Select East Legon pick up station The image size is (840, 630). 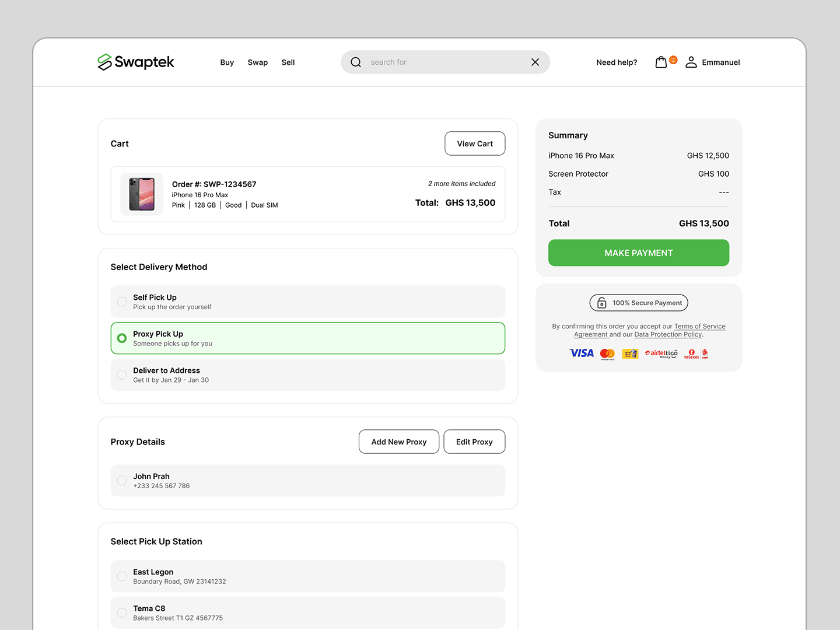[x=308, y=576]
